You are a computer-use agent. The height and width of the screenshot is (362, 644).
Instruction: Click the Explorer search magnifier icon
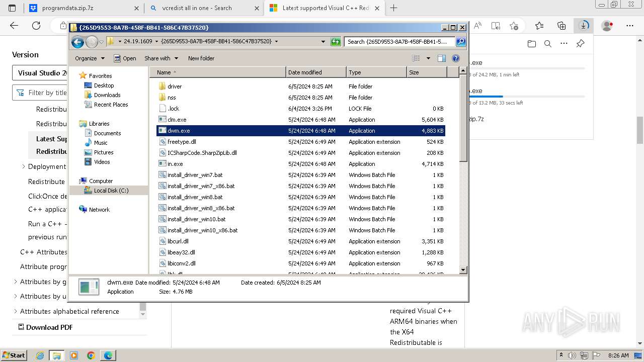[460, 42]
